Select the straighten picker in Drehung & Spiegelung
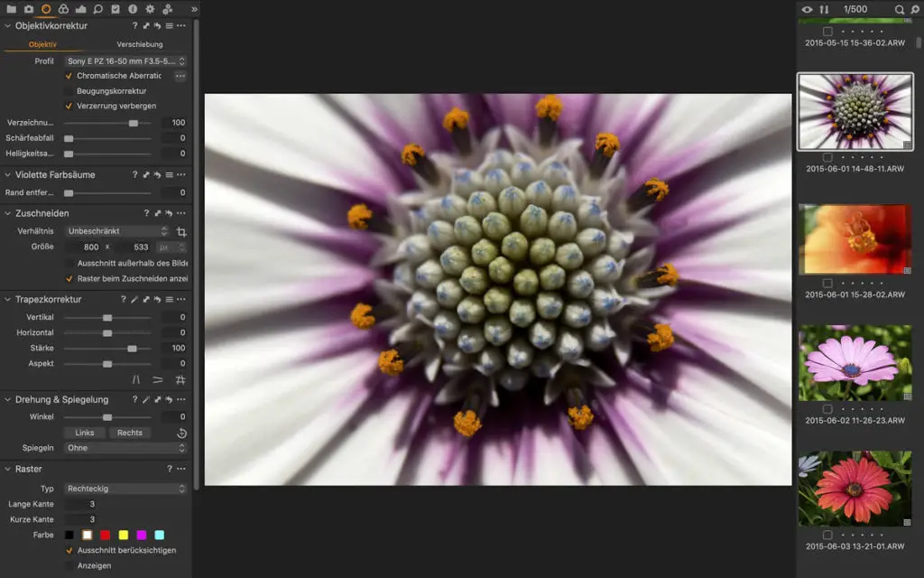Screen dimensions: 924x578 [x=146, y=400]
